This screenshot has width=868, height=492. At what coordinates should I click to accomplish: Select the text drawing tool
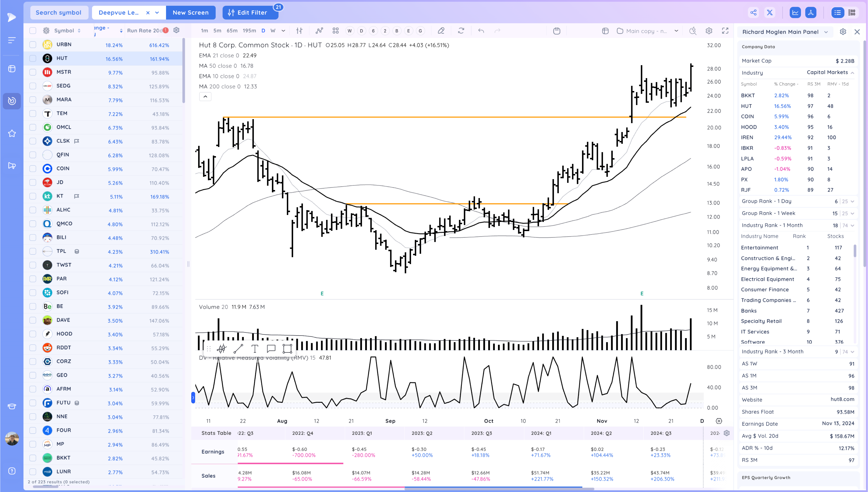click(x=255, y=348)
